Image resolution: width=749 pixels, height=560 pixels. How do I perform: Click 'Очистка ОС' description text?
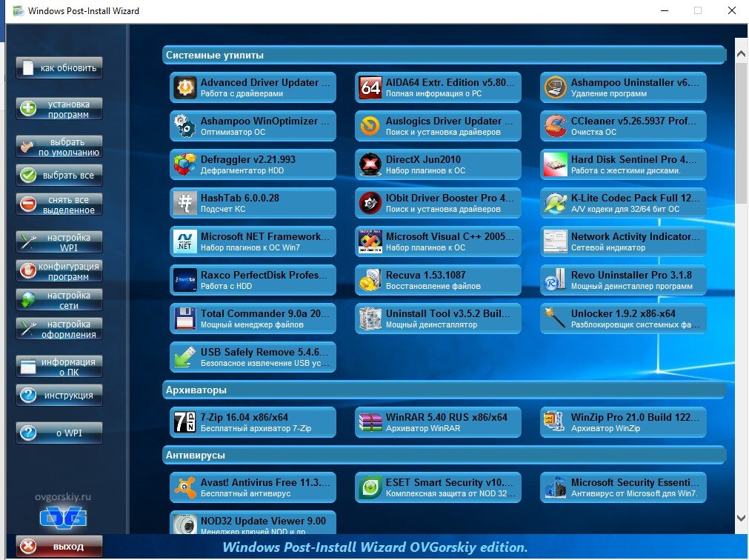coord(593,133)
